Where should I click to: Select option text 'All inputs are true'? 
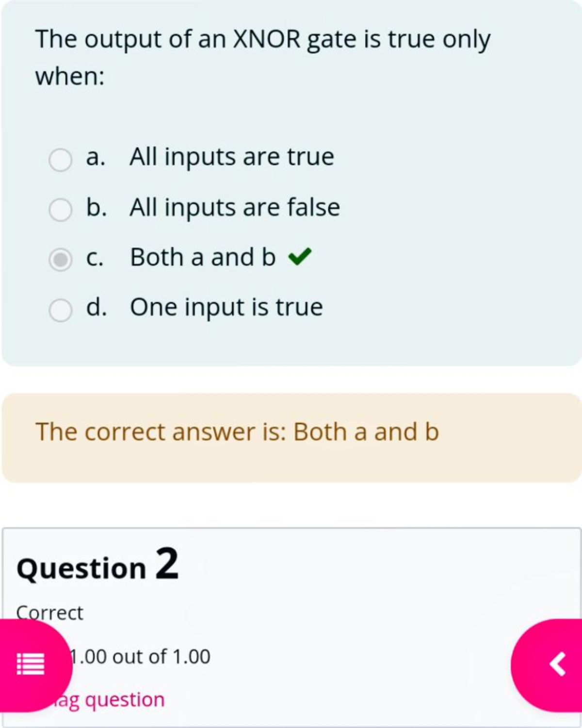tap(232, 156)
